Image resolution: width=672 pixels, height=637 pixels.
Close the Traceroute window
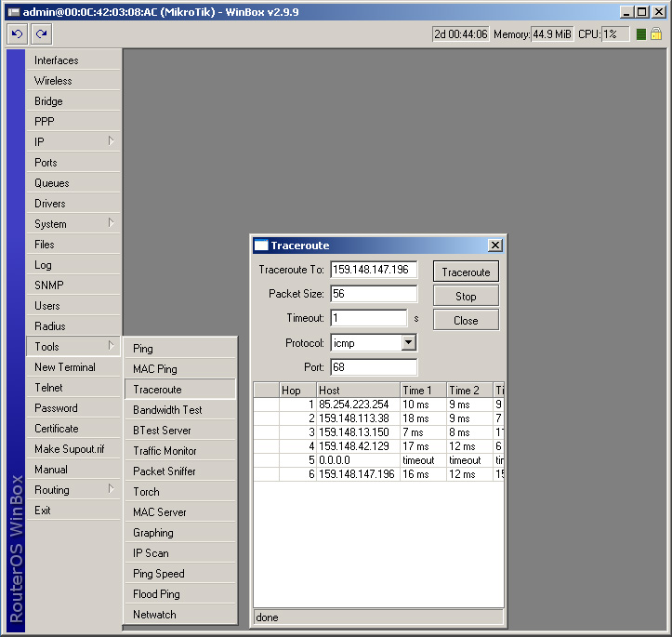click(495, 246)
